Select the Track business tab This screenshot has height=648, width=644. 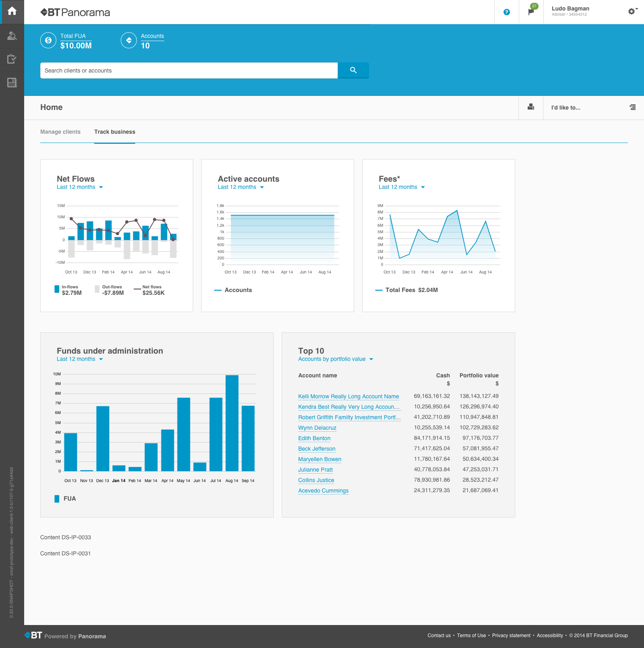[115, 132]
